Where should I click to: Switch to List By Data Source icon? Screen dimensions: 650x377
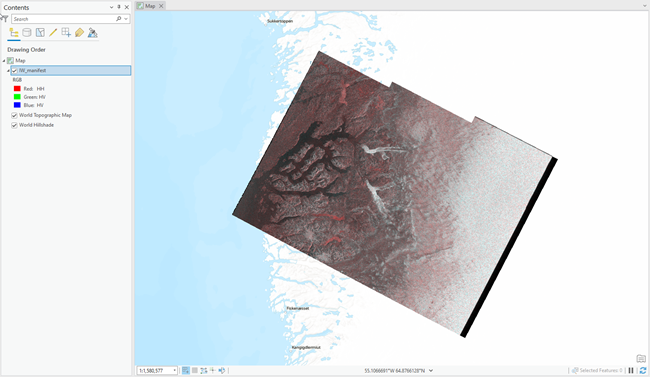[27, 33]
